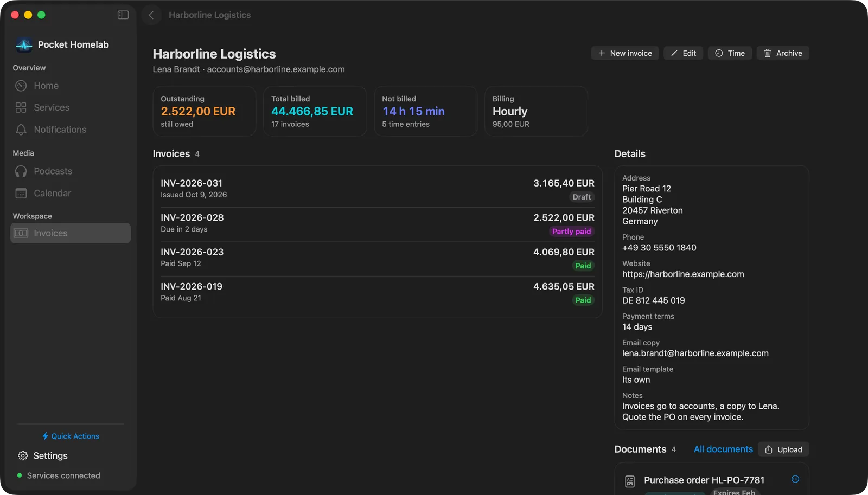Open the All documents link
Image resolution: width=868 pixels, height=495 pixels.
[x=723, y=449]
